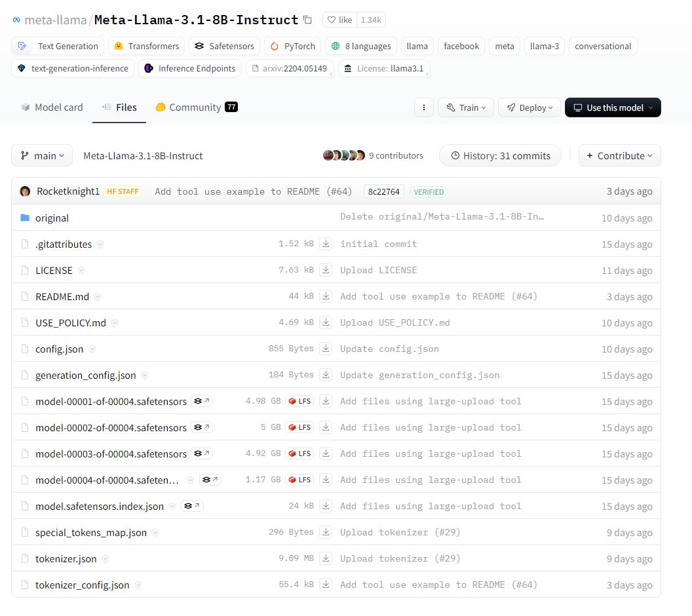This screenshot has height=616, width=692.
Task: Select the Files tab
Action: coord(119,107)
